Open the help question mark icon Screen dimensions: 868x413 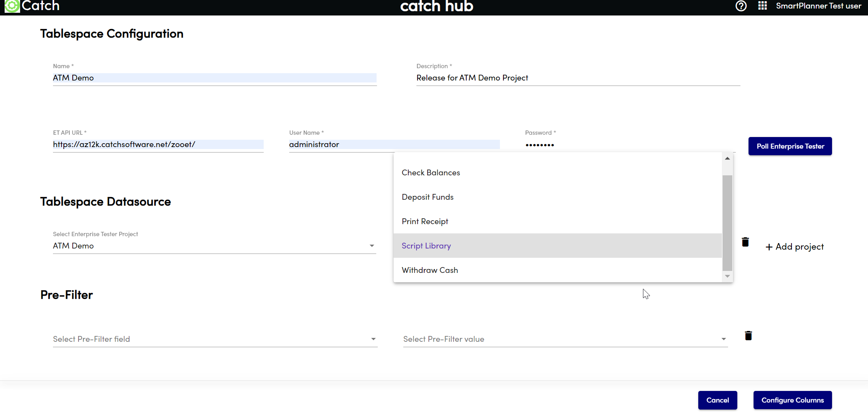pyautogui.click(x=741, y=6)
